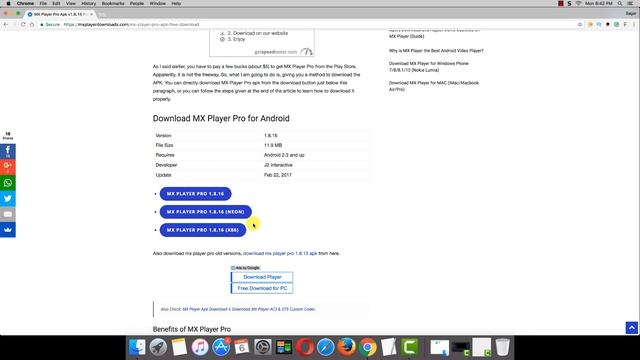The height and width of the screenshot is (360, 640).
Task: Click the MX PLAYER PRO 1.8.16 (X86) button
Action: click(x=203, y=230)
